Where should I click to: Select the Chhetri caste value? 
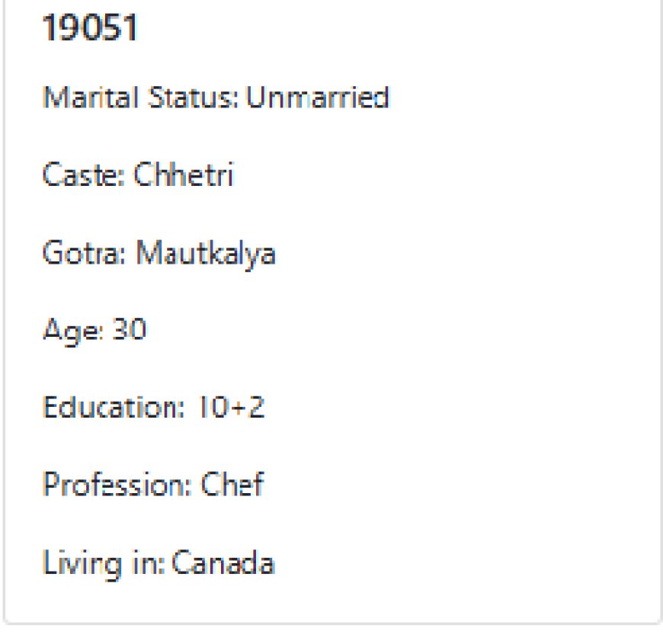(x=184, y=175)
